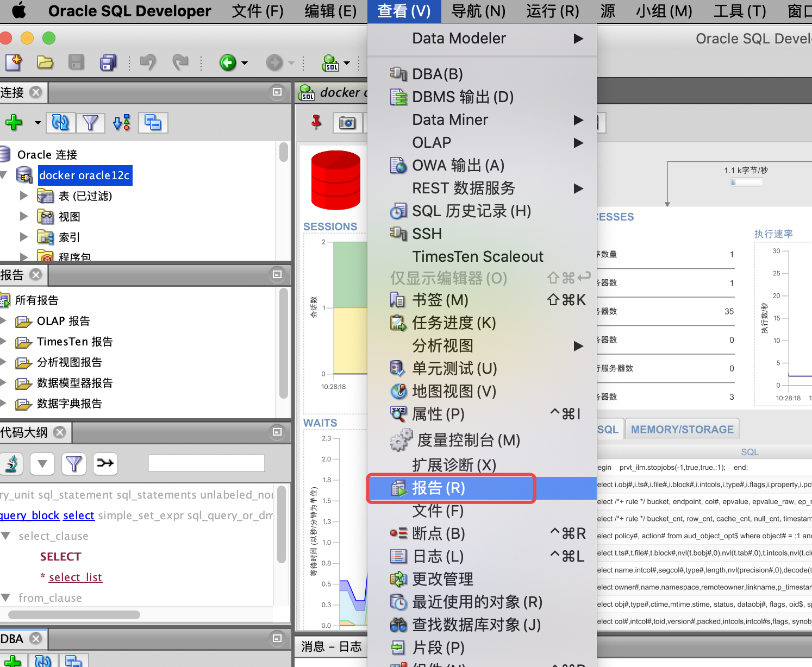Select the camera snapshot icon in dashboard toolbar
Viewport: 812px width, 667px height.
click(x=348, y=123)
